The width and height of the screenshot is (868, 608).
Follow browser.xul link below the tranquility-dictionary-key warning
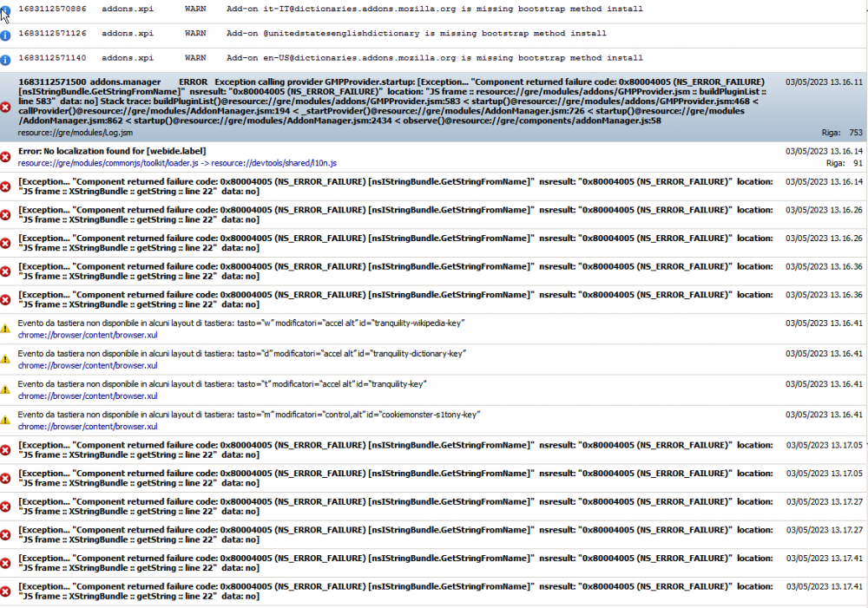point(87,365)
